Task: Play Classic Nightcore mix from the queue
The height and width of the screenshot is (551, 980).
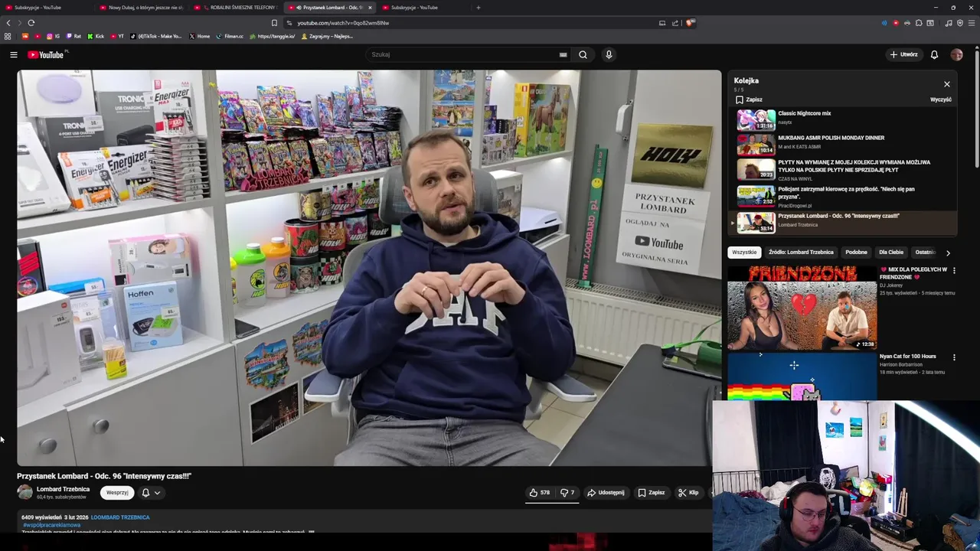Action: coord(842,119)
